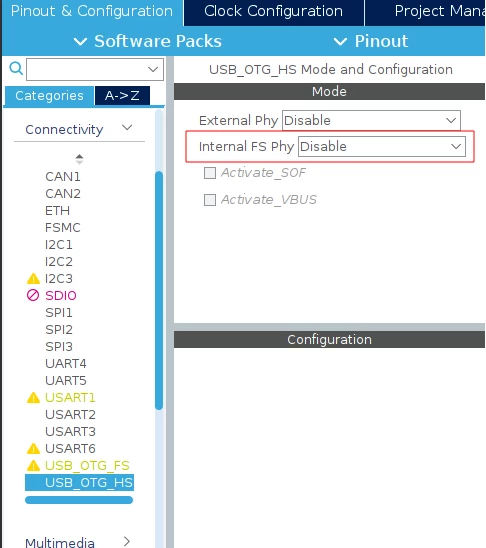
Task: Select the Categories view tab
Action: 49,95
